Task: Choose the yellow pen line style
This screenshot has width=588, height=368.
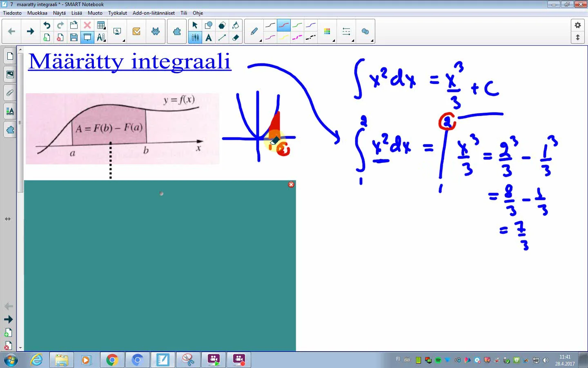Action: tap(283, 38)
